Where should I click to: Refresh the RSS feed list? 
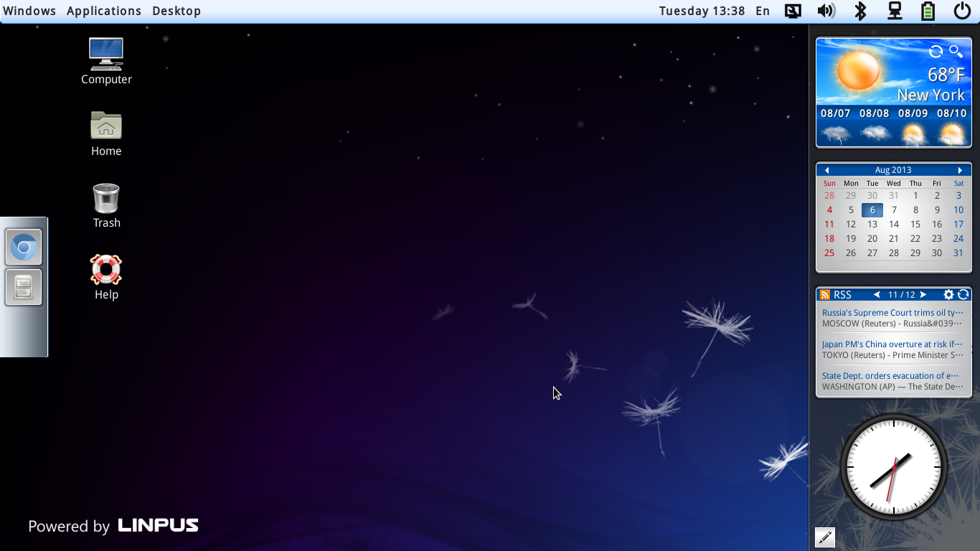pos(962,294)
